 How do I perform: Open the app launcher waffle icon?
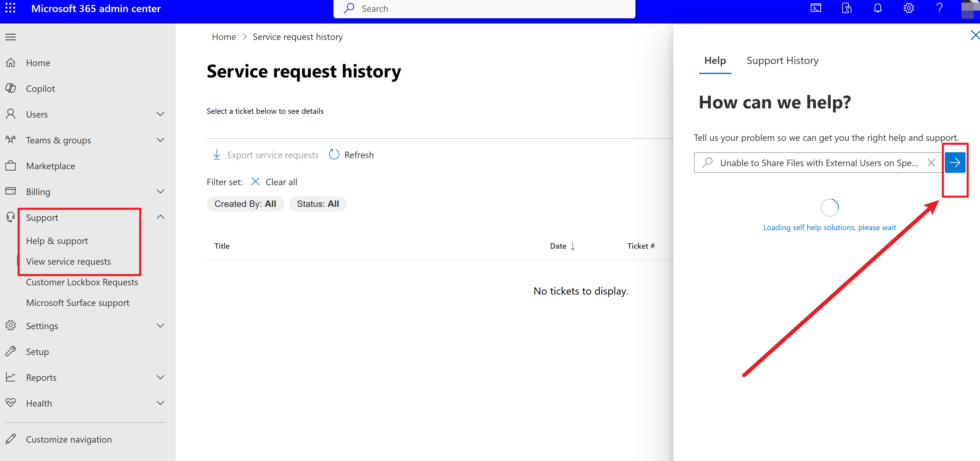pyautogui.click(x=10, y=8)
